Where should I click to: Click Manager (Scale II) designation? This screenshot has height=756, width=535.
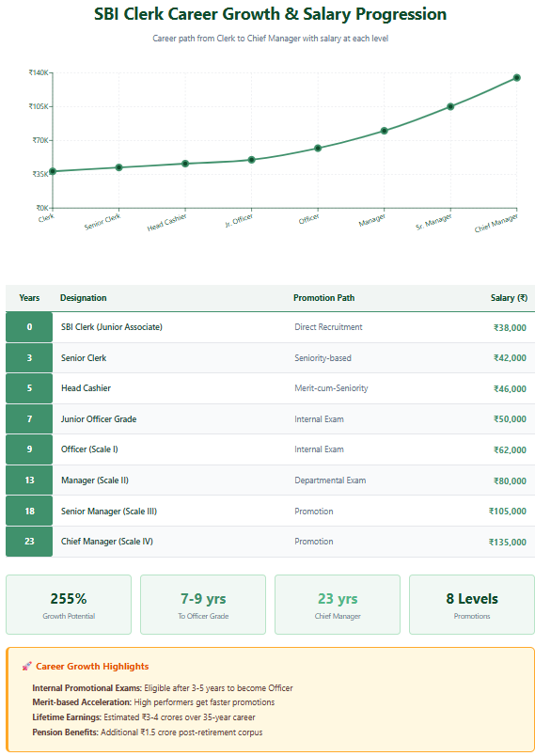pos(95,480)
